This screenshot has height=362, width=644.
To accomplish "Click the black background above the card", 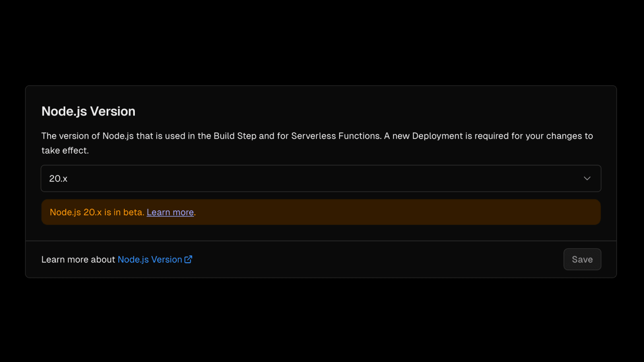I will [x=322, y=40].
